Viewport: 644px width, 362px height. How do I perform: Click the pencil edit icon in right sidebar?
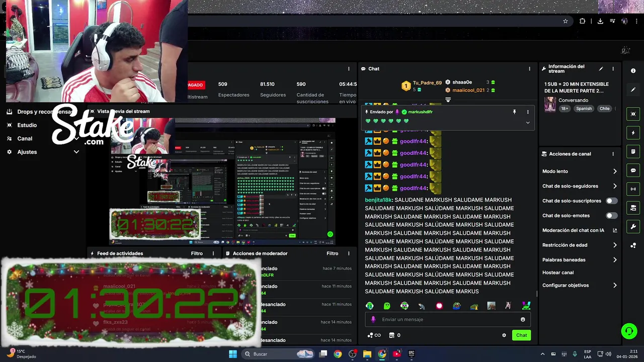click(633, 89)
